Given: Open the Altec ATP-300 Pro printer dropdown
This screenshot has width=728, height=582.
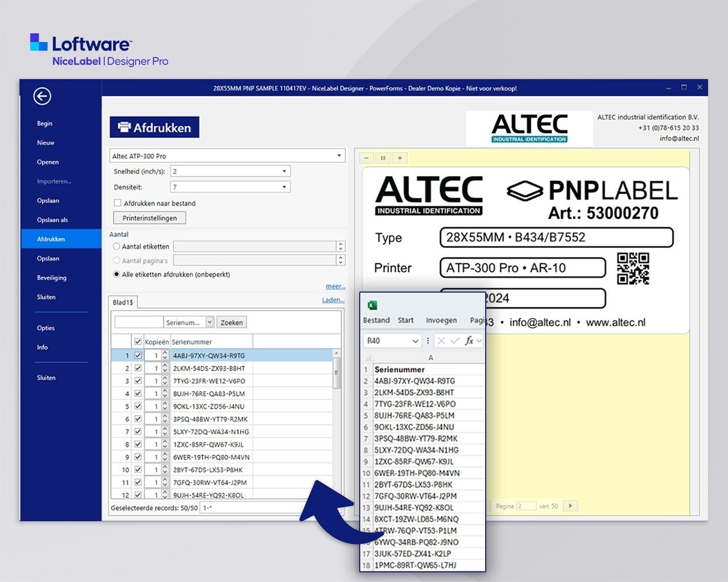Looking at the screenshot, I should (x=227, y=156).
